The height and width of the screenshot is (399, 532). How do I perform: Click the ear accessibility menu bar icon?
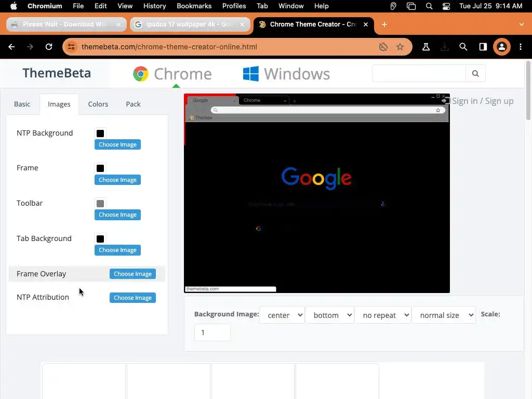click(393, 6)
